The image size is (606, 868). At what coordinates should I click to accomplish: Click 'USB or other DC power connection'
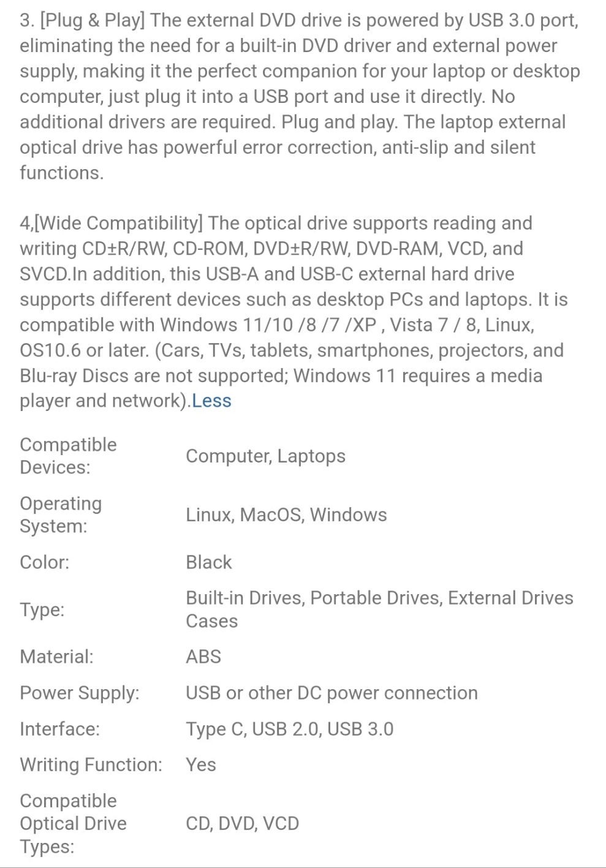click(x=331, y=693)
